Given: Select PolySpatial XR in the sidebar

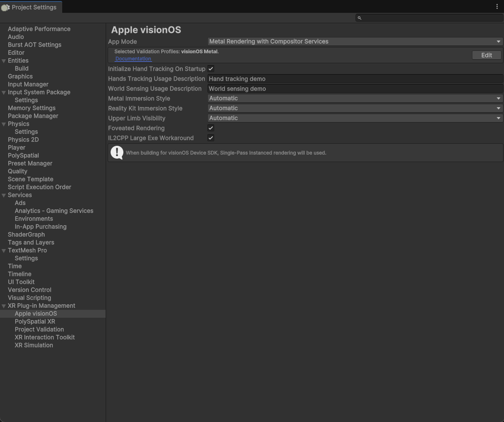Looking at the screenshot, I should point(35,321).
